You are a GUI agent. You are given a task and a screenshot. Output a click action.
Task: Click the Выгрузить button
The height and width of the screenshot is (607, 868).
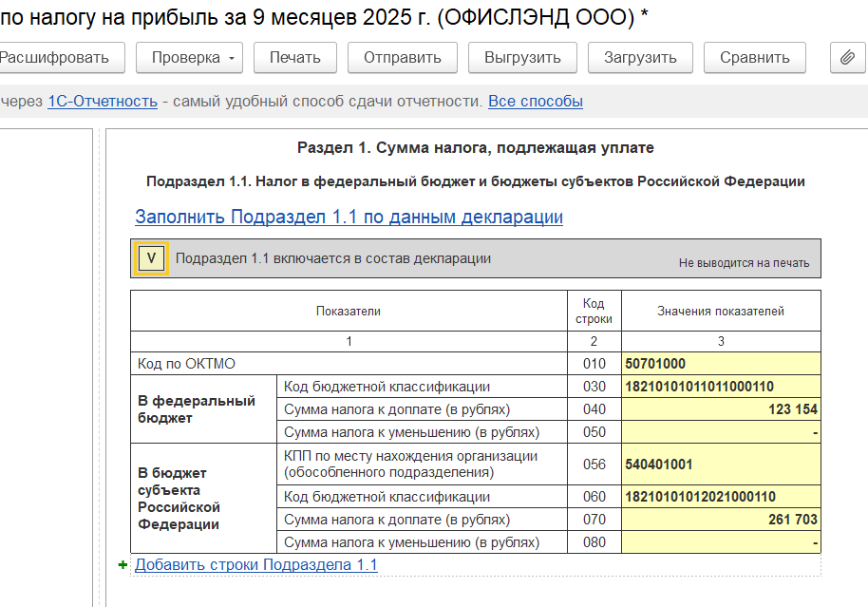coord(522,58)
